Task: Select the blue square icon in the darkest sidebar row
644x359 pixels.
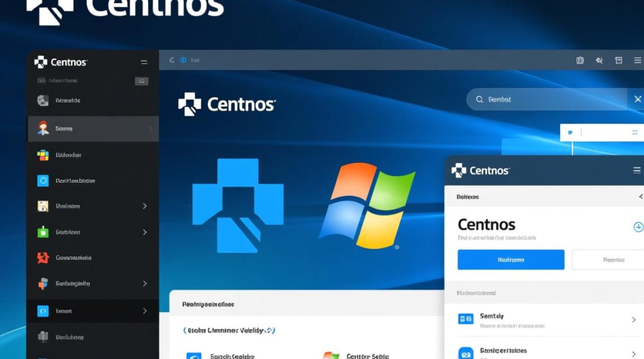Action: pyautogui.click(x=43, y=311)
